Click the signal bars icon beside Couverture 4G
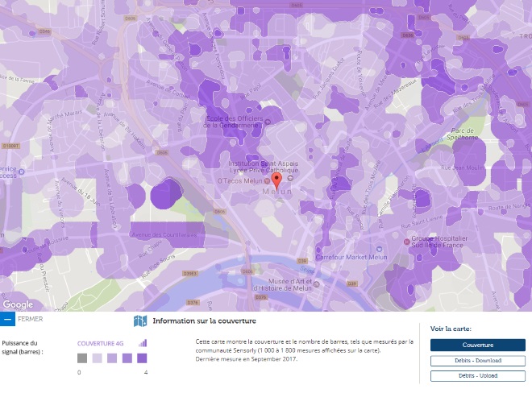Image resolution: width=532 pixels, height=393 pixels. [143, 343]
